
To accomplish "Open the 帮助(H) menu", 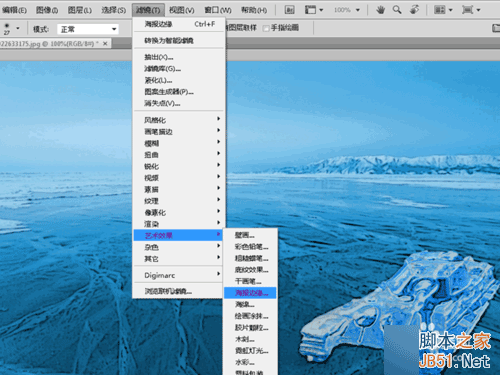I will pos(254,10).
